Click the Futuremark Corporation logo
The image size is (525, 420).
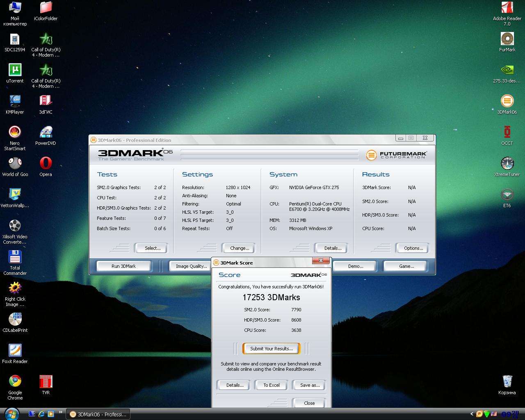pyautogui.click(x=396, y=155)
